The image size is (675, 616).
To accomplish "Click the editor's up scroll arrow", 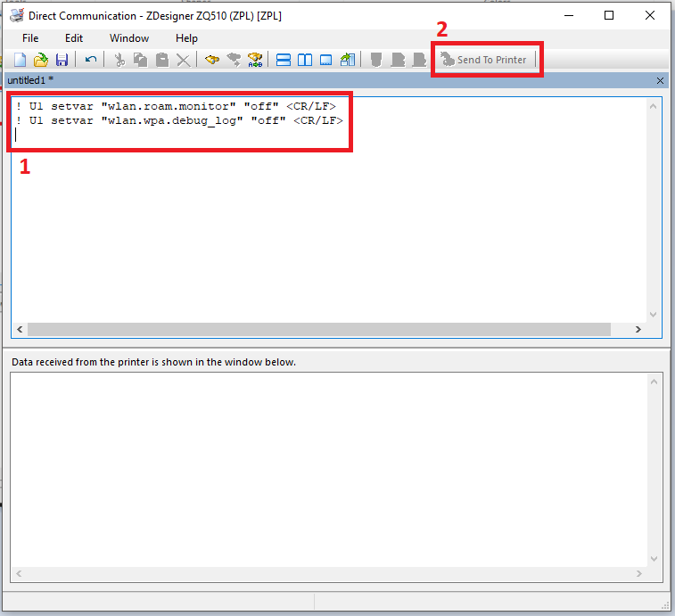I will click(653, 106).
